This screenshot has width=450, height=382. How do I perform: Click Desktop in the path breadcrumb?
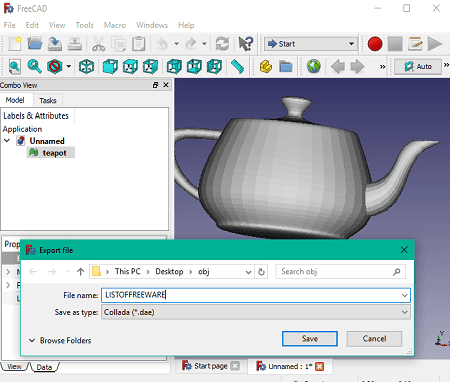tap(169, 272)
